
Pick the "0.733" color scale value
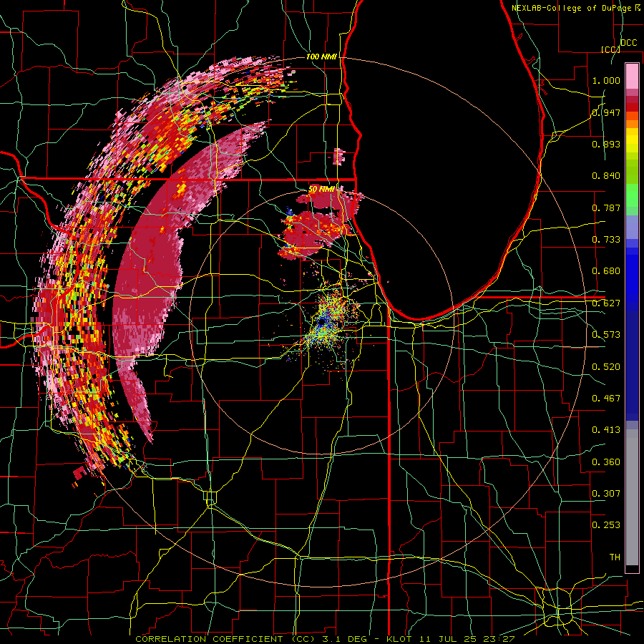[606, 240]
